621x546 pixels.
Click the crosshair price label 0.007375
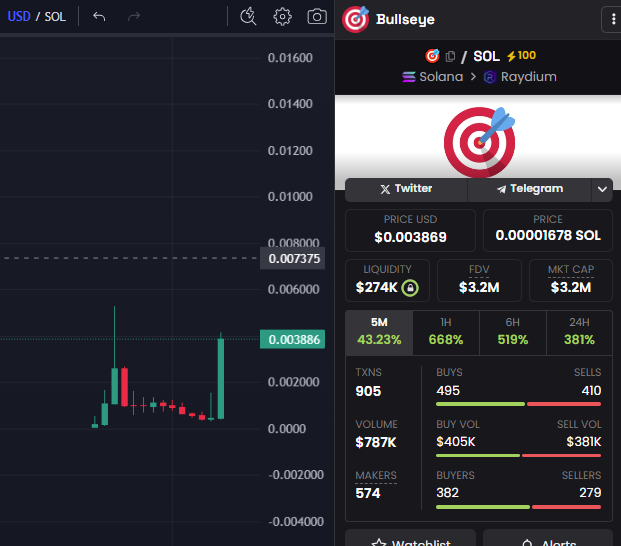(x=292, y=259)
